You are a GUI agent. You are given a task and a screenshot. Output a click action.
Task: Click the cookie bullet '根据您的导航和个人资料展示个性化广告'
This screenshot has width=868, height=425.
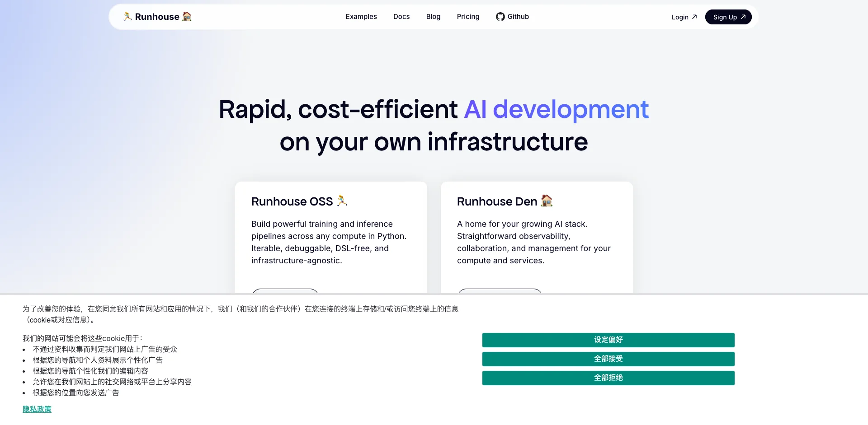pos(98,360)
